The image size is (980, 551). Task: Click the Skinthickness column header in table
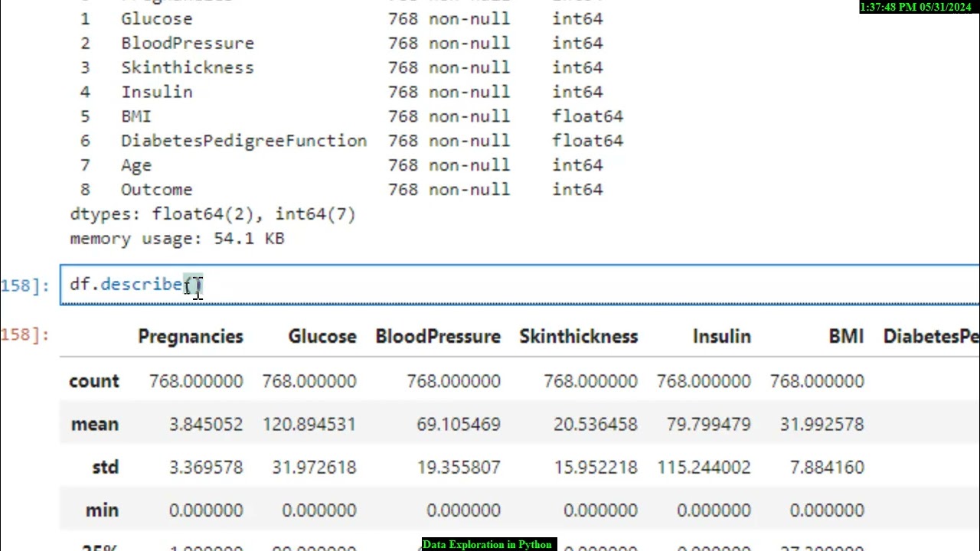[579, 337]
